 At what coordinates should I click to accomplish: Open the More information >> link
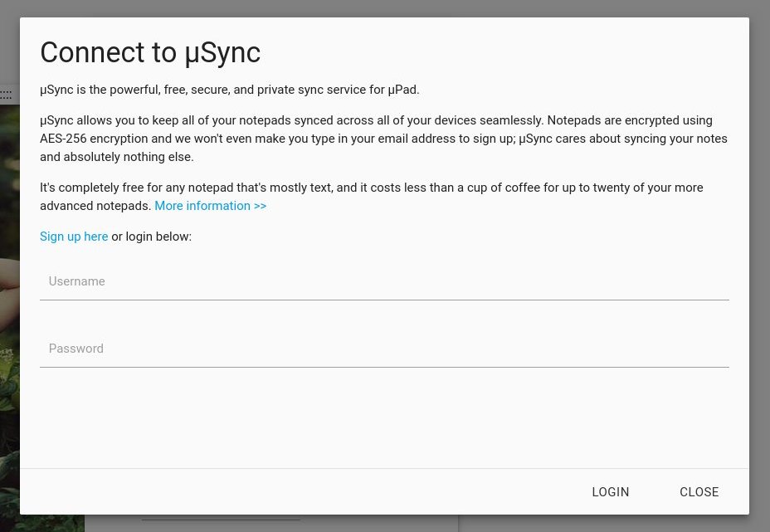click(211, 206)
